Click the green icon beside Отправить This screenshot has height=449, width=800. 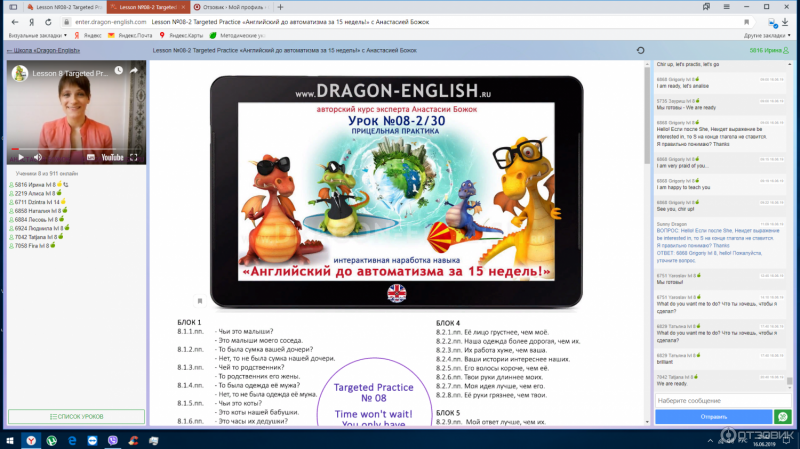[783, 417]
